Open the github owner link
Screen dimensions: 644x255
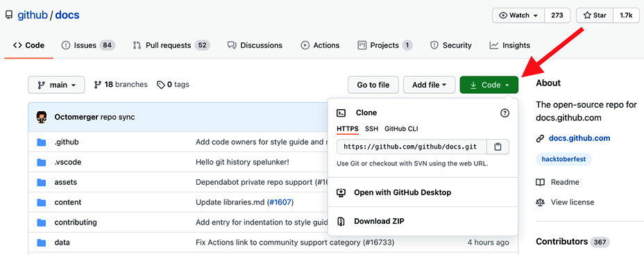(x=33, y=15)
